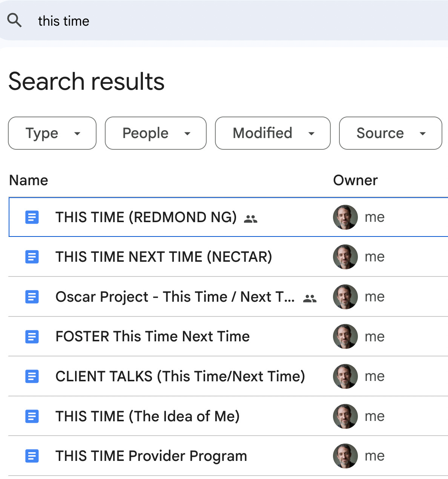This screenshot has height=479, width=448.
Task: Click owner "me" text in CLIENT TALKS row
Action: (x=375, y=377)
